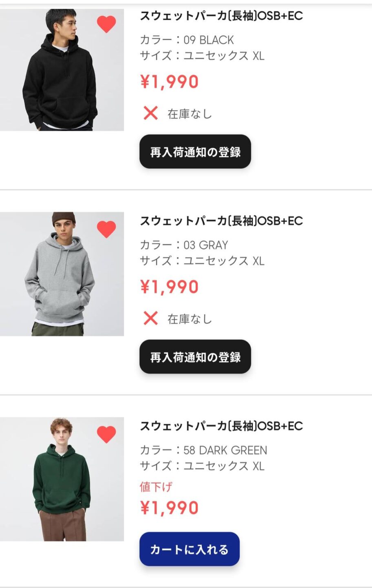Image resolution: width=372 pixels, height=588 pixels.
Task: Click the dark green hoodie ¥1,990 price
Action: tap(169, 508)
